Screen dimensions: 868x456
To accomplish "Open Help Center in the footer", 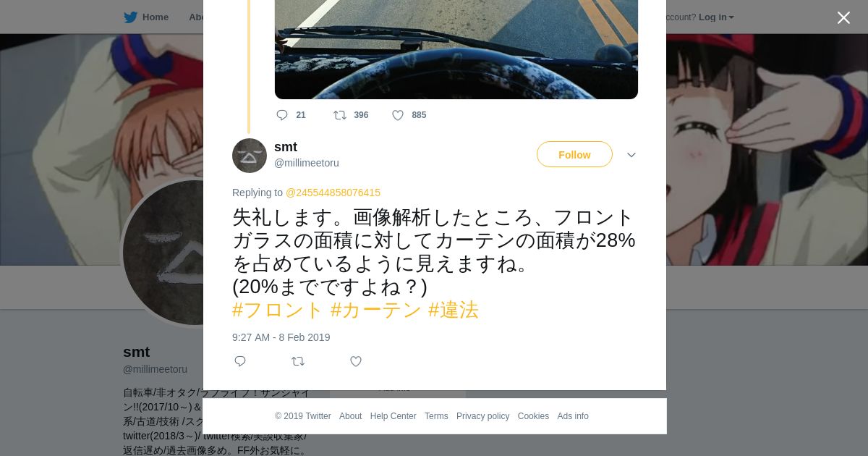I will pyautogui.click(x=393, y=416).
